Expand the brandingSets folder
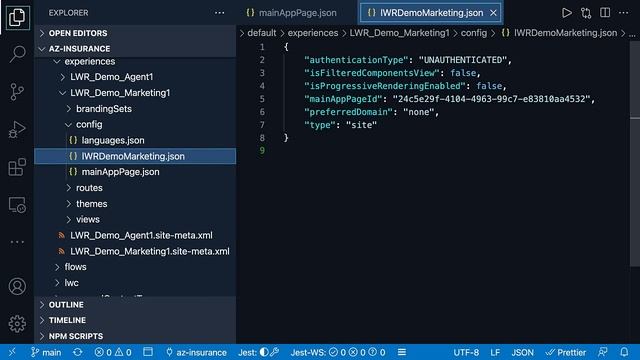This screenshot has width=640, height=360. click(104, 109)
